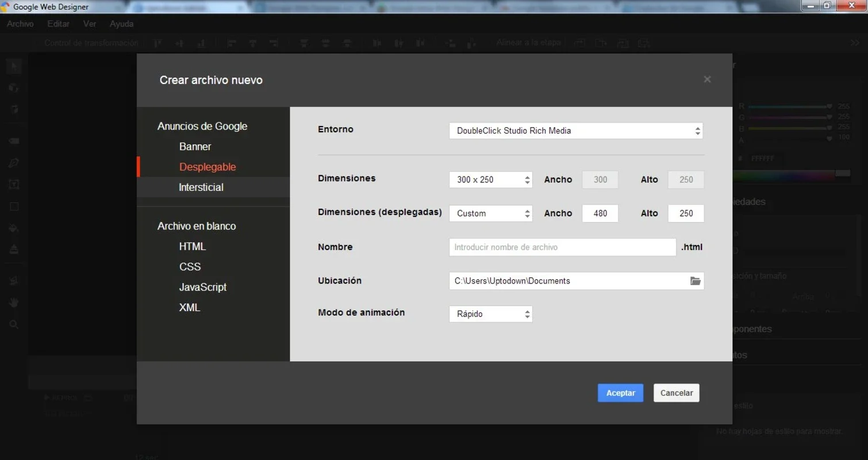
Task: Close the Crear archivo nuevo dialog
Action: [708, 79]
